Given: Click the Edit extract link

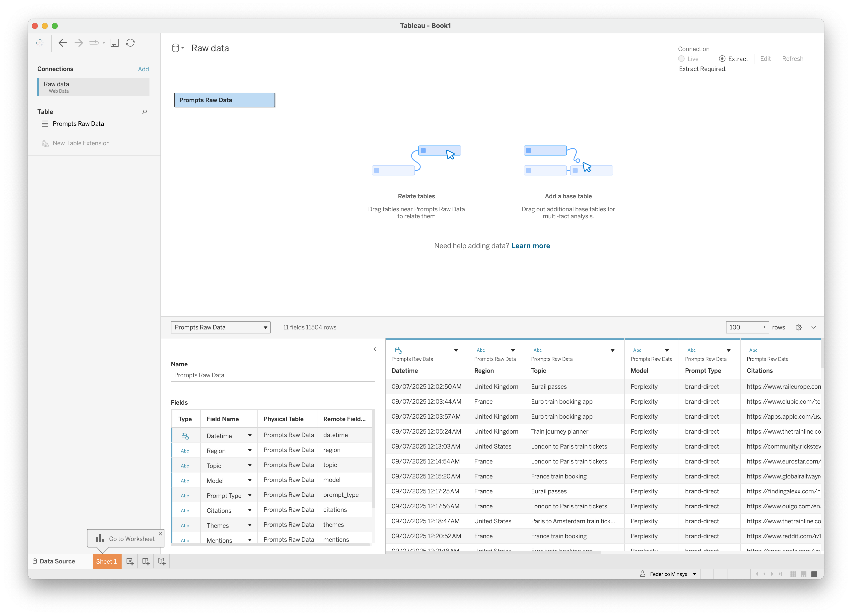Looking at the screenshot, I should click(765, 59).
